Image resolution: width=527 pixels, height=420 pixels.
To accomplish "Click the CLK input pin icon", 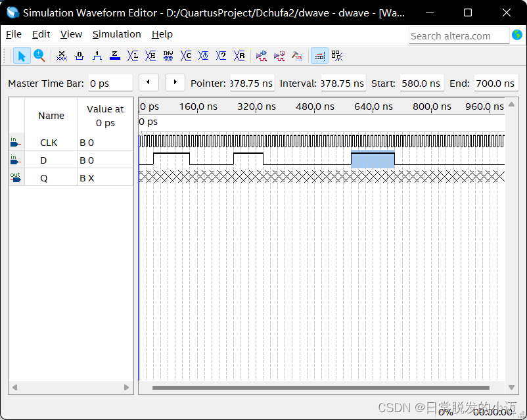I will click(x=15, y=142).
